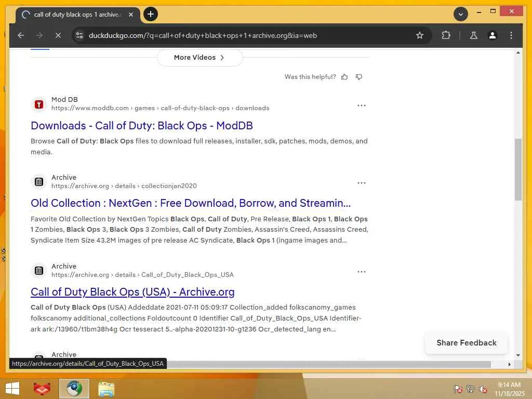Click the Action Center flag tray icon
The image size is (532, 399).
point(458,389)
